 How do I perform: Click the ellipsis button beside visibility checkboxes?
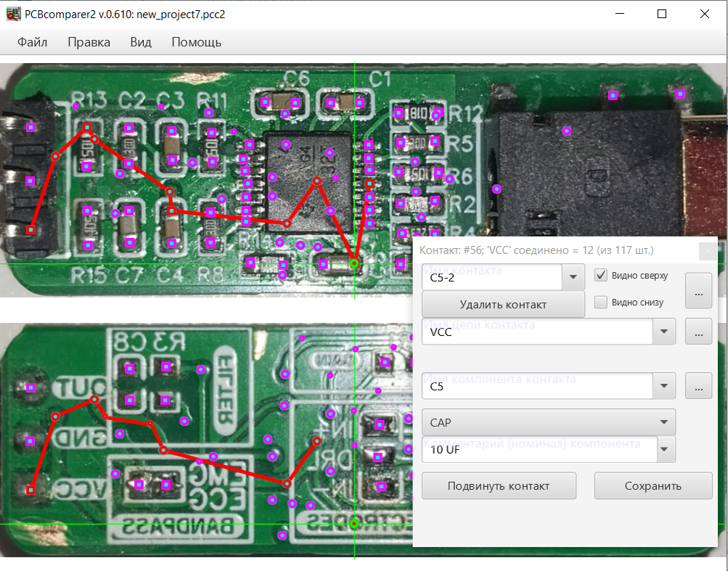coord(699,291)
